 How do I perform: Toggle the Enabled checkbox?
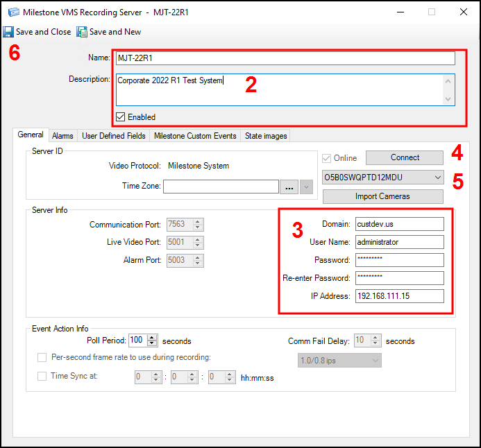121,117
